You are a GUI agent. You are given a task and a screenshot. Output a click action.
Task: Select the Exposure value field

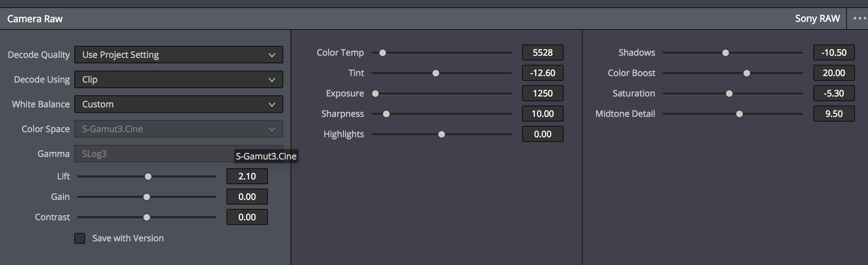pos(542,93)
